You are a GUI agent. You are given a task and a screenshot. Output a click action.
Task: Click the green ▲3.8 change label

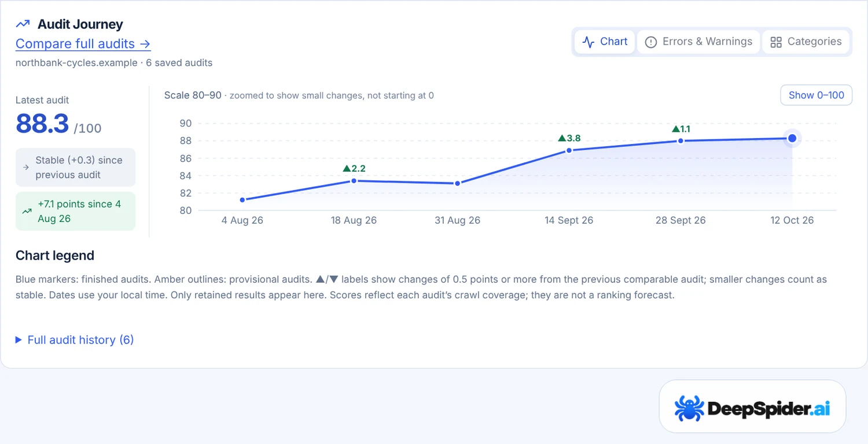569,138
